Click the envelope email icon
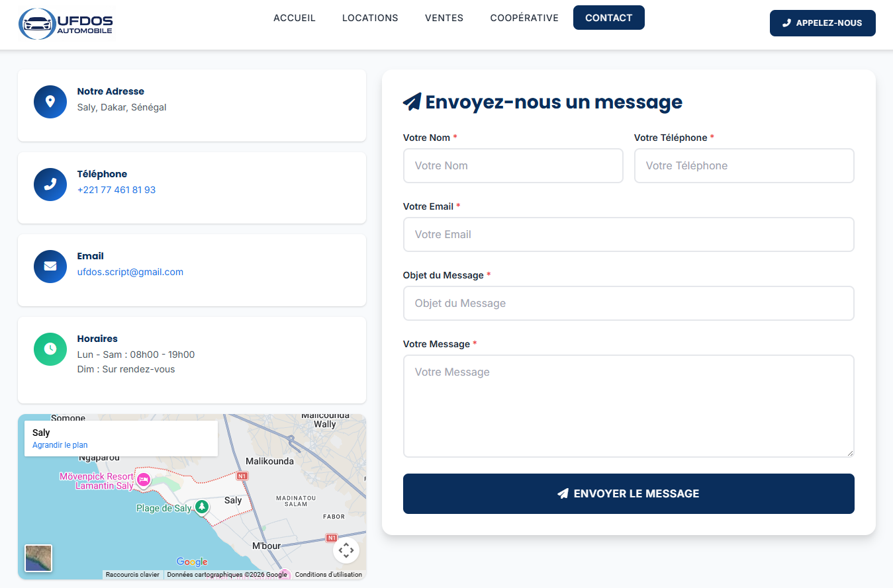 (50, 266)
